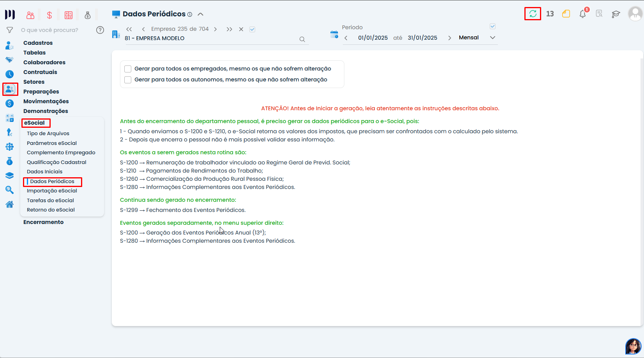644x358 pixels.
Task: Open the virtual assistant avatar
Action: (x=633, y=346)
